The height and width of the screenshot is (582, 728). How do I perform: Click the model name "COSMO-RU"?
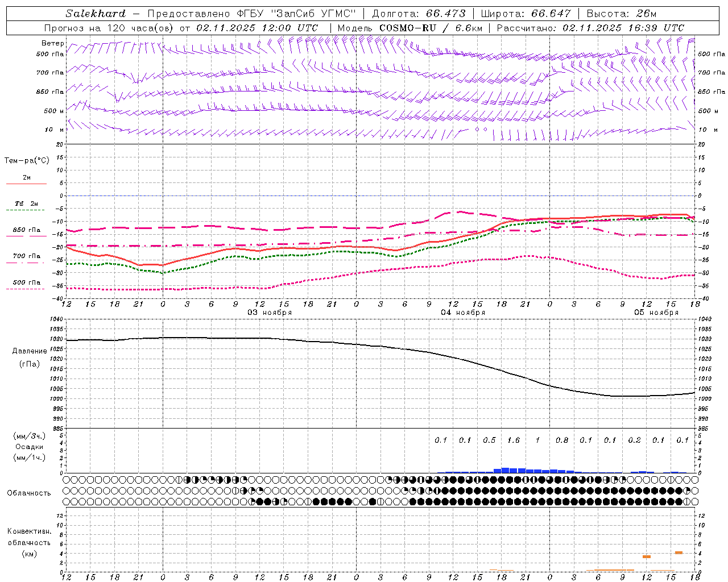coord(407,28)
